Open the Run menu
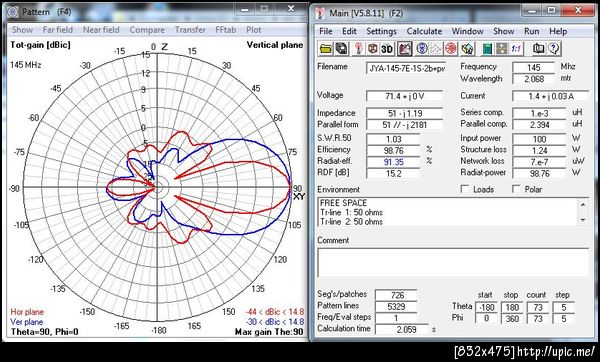Screen dimensions: 600x362 pos(532,31)
